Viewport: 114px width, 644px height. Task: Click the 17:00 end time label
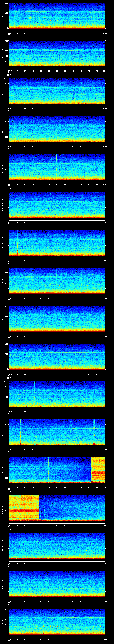105,109
